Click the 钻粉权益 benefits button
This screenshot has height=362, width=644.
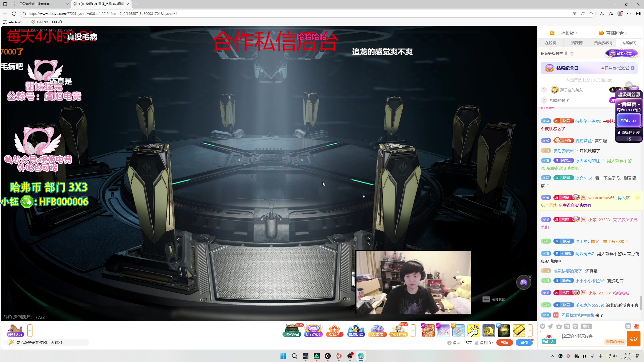click(622, 53)
